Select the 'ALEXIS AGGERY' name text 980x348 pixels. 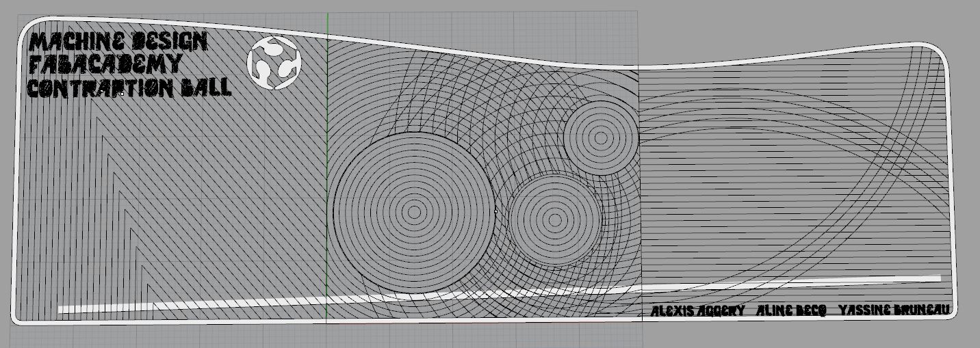pos(697,310)
